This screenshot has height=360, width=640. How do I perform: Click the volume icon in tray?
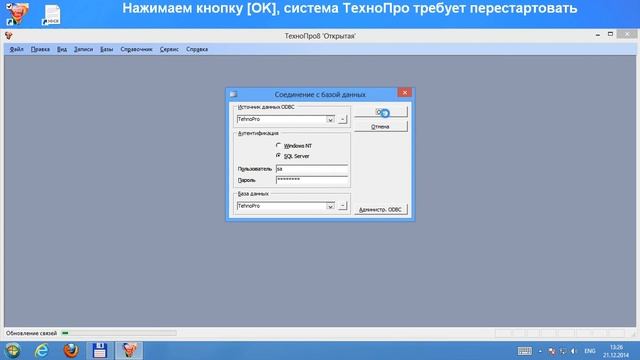(x=573, y=351)
